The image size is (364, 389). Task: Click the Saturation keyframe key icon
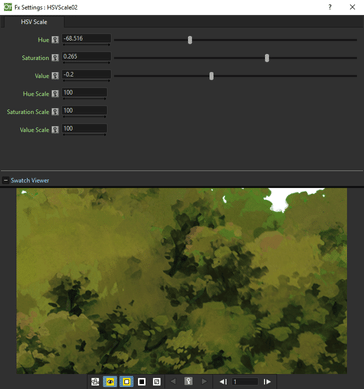pos(55,58)
